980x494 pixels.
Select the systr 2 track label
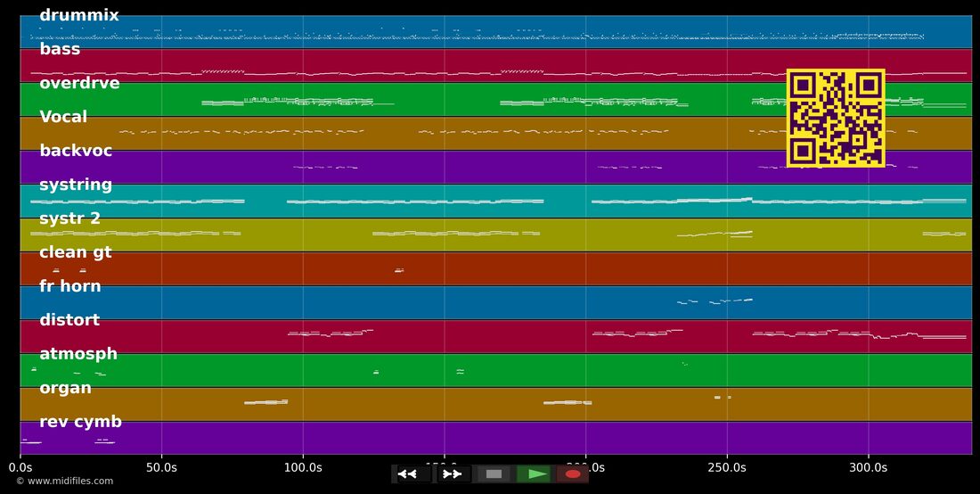70,218
